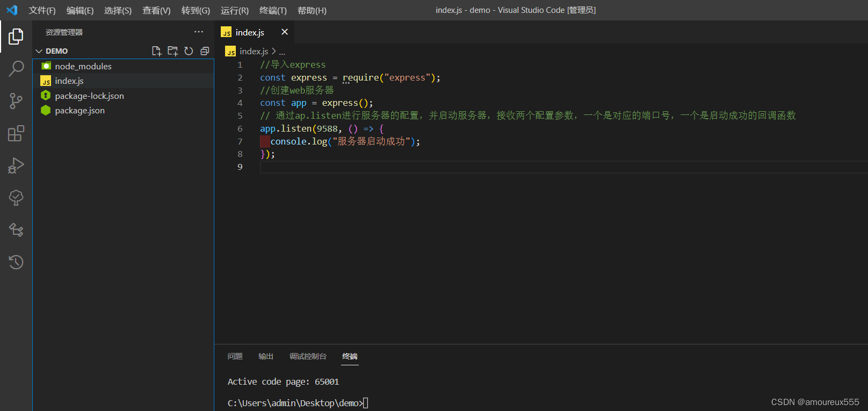Open the Run and Debug view
Viewport: 868px width, 411px height.
tap(16, 165)
